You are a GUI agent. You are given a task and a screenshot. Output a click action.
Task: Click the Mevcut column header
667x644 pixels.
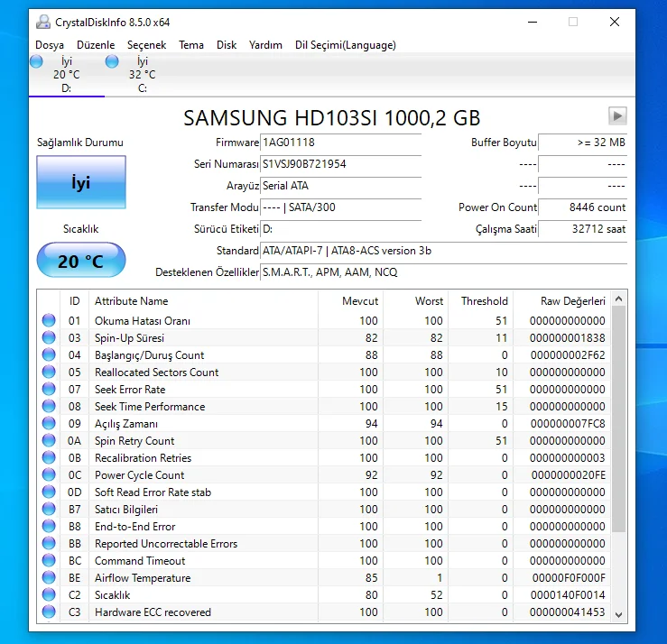pyautogui.click(x=350, y=301)
